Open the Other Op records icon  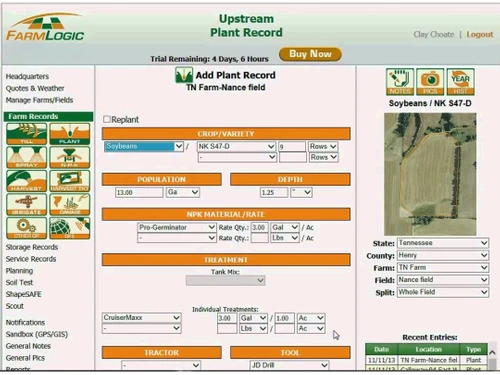coord(26,228)
